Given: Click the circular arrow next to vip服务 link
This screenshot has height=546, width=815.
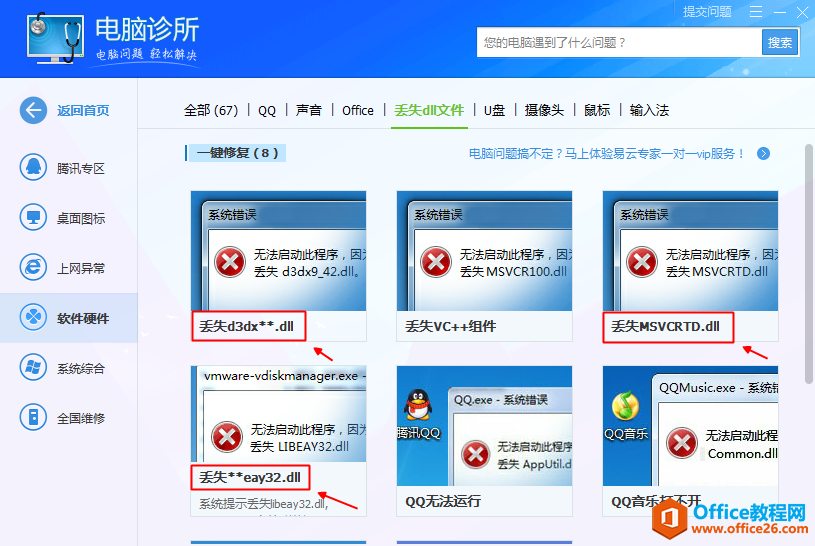Looking at the screenshot, I should pyautogui.click(x=763, y=153).
